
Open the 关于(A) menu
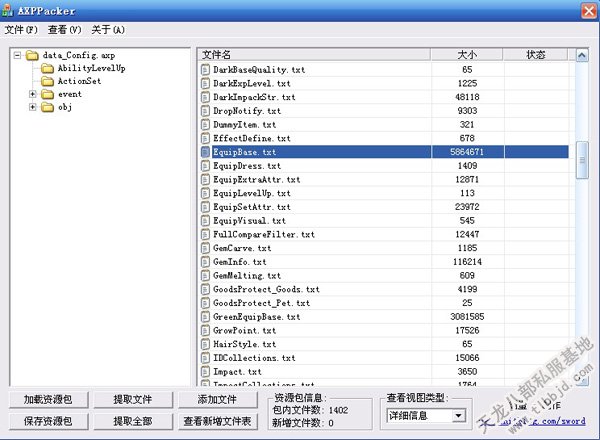click(x=108, y=30)
